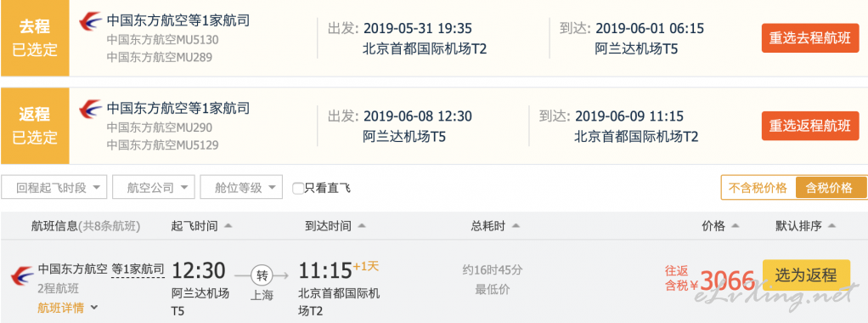Sort by total duration arrow
Screen dimensions: 868x323
(516, 226)
